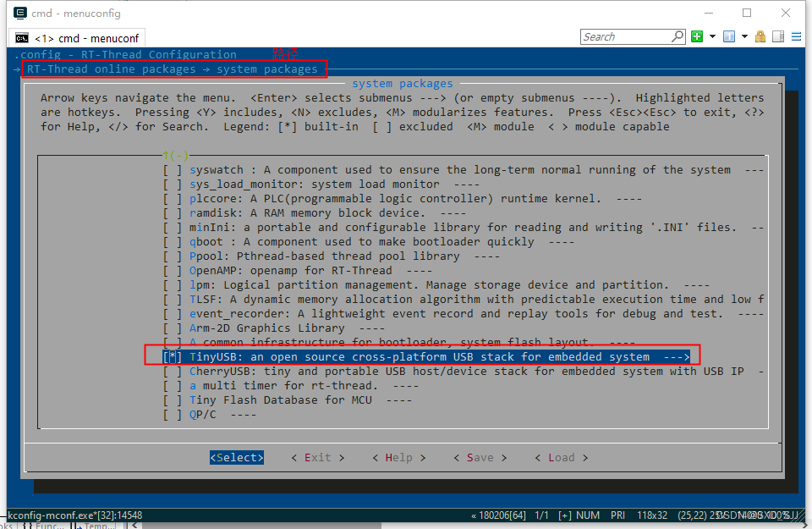Screen dimensions: 812x529
Task: Click the cmd icon on the console tab
Action: [22, 38]
